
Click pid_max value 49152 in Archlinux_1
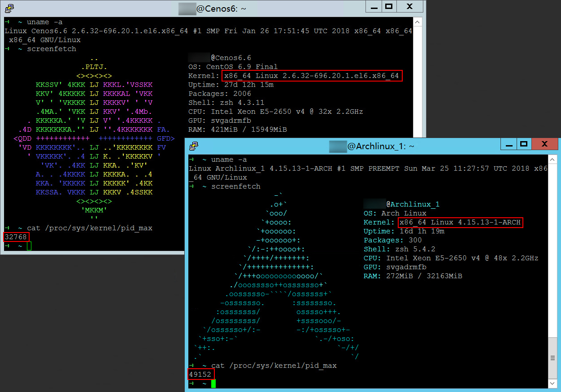click(200, 375)
